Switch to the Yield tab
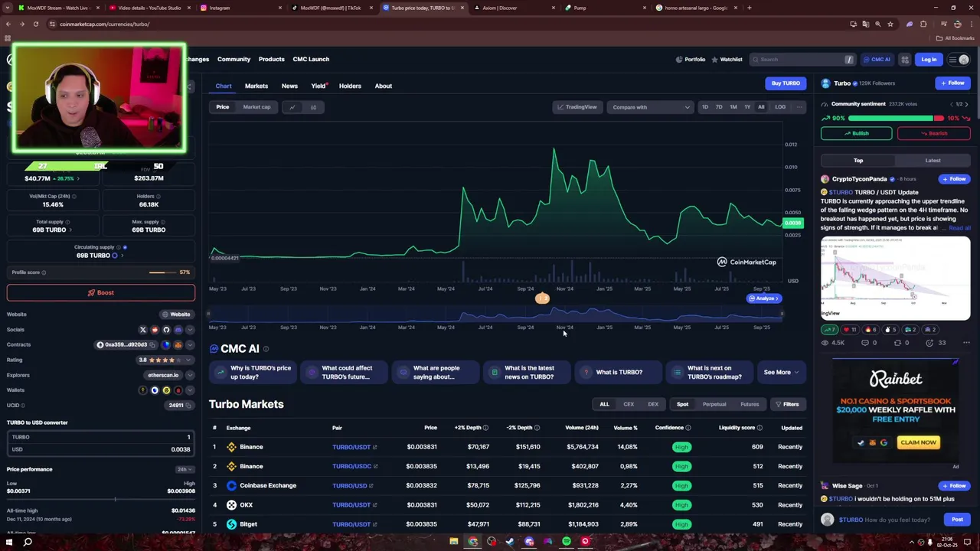This screenshot has height=551, width=980. pyautogui.click(x=318, y=86)
